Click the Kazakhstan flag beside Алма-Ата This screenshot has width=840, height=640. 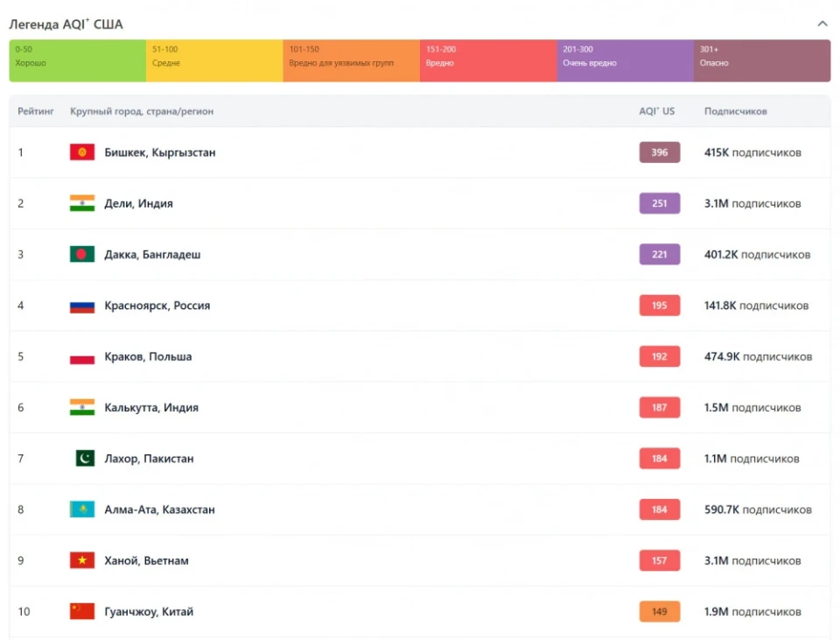82,510
